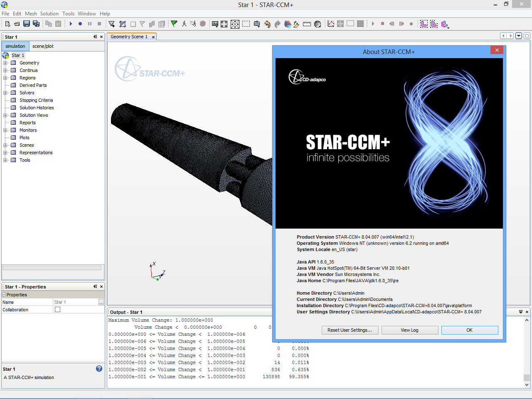
Task: Click the magenta 3D L-block part icon
Action: (444, 24)
